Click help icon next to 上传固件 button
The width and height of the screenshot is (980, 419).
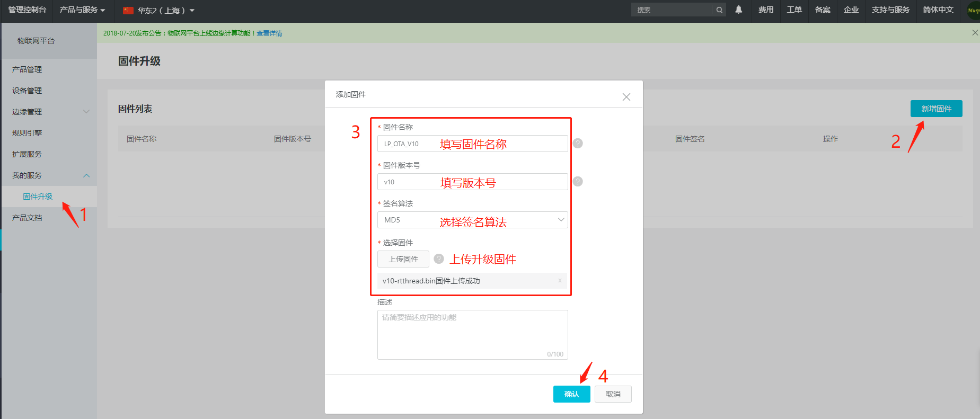(x=439, y=259)
